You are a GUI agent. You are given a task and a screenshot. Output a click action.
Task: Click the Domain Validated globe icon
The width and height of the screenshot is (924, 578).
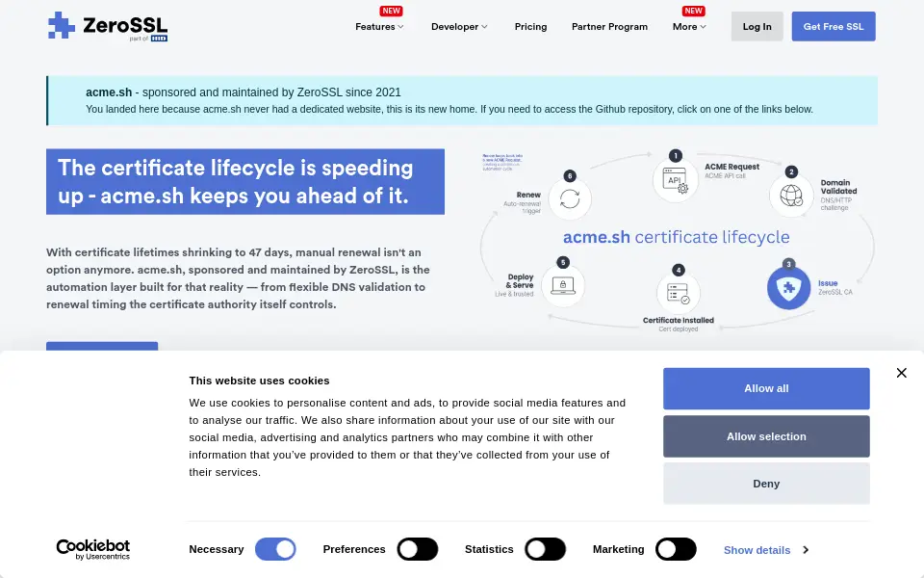pyautogui.click(x=791, y=196)
